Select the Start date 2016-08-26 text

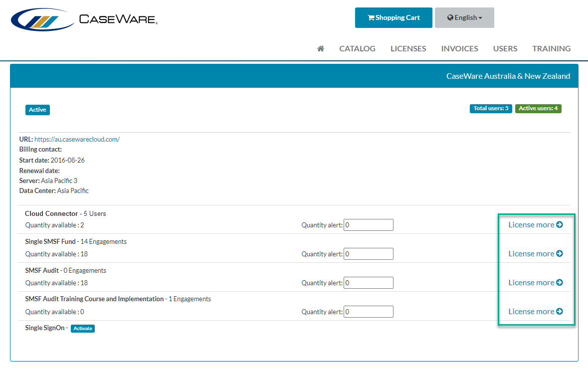pyautogui.click(x=52, y=160)
